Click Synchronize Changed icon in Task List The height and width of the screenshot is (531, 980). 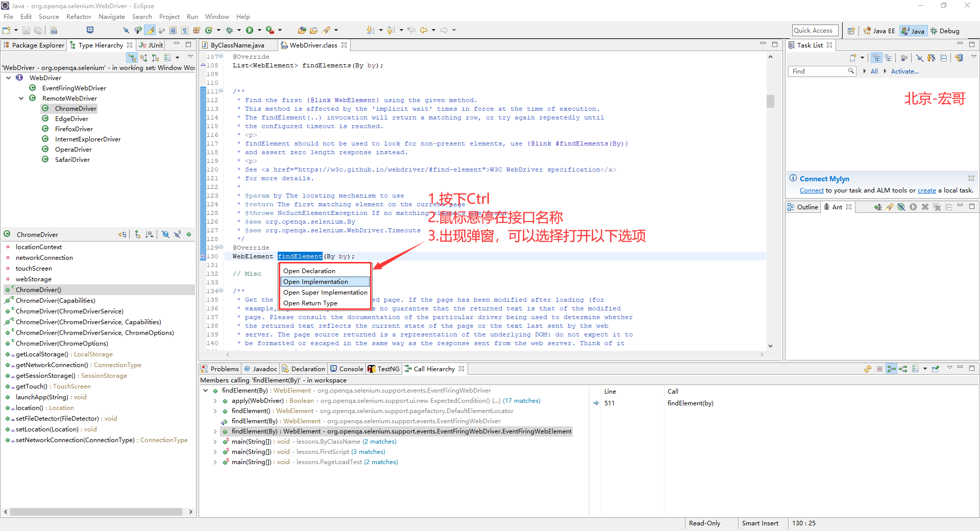click(x=959, y=58)
